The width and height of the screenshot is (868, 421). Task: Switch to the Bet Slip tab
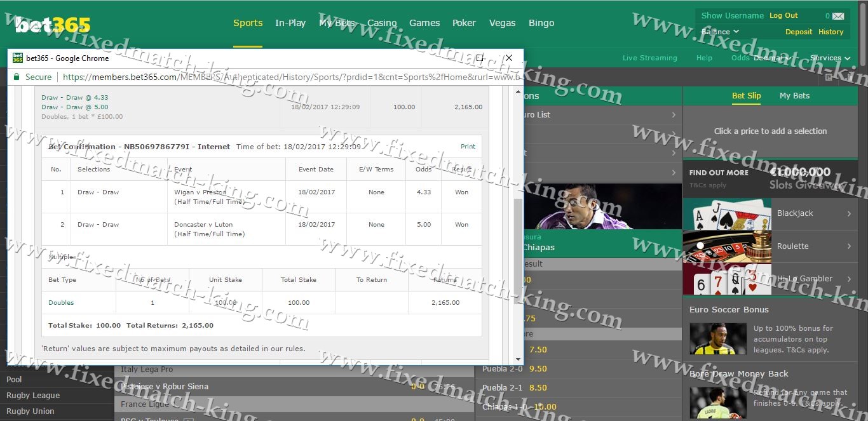coord(746,96)
